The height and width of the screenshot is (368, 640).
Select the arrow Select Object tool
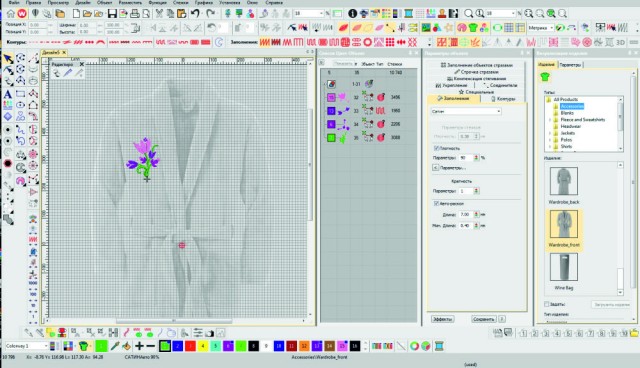[x=8, y=59]
